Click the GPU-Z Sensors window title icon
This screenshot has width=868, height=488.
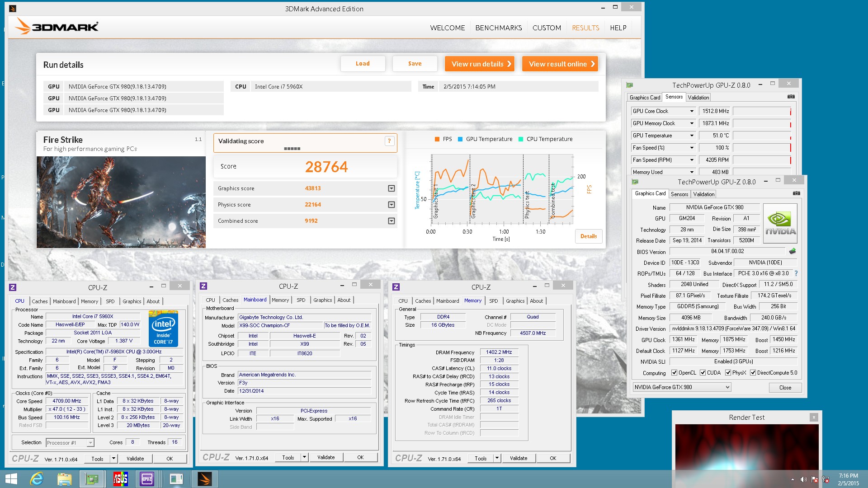click(x=629, y=85)
